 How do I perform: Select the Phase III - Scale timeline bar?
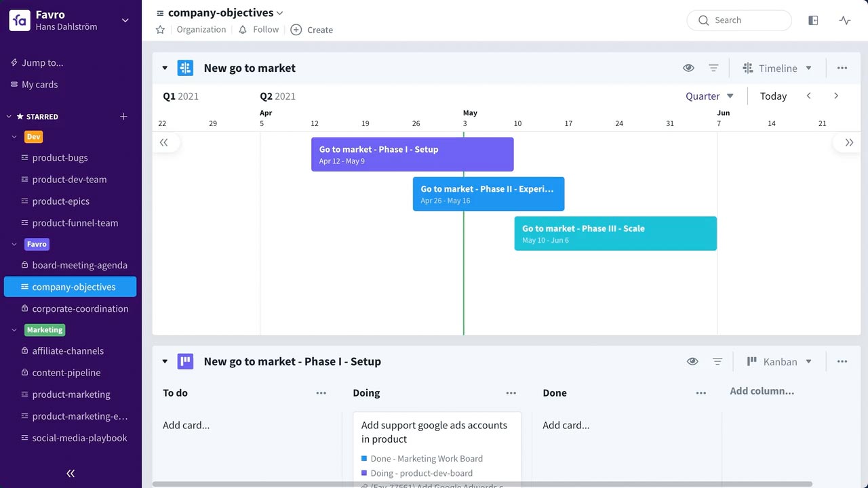pos(615,234)
